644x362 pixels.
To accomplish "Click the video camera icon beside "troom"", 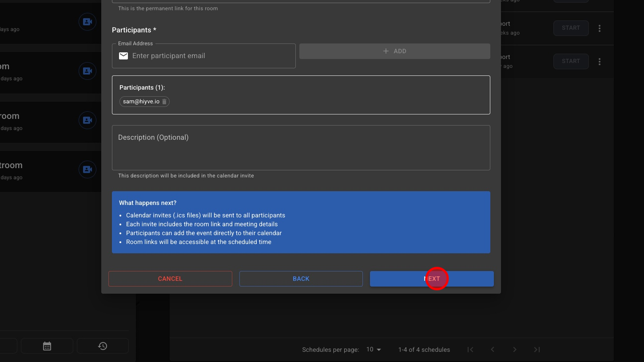I will [x=87, y=169].
